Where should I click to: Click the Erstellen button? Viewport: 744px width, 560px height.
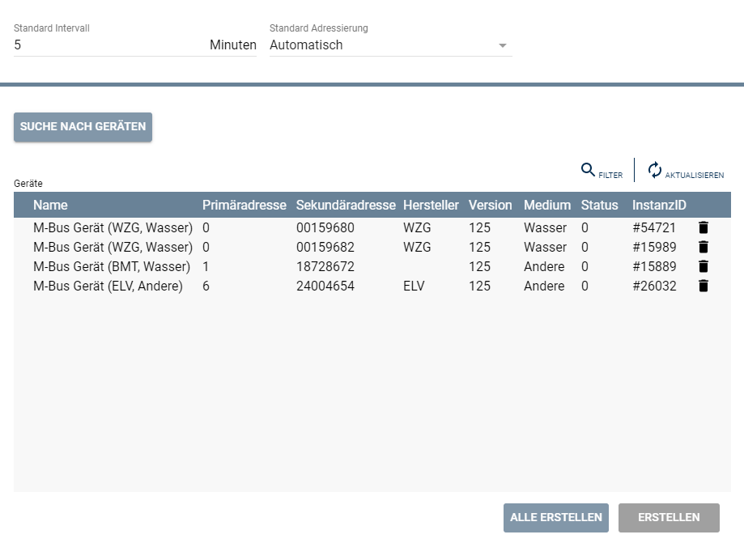[669, 518]
